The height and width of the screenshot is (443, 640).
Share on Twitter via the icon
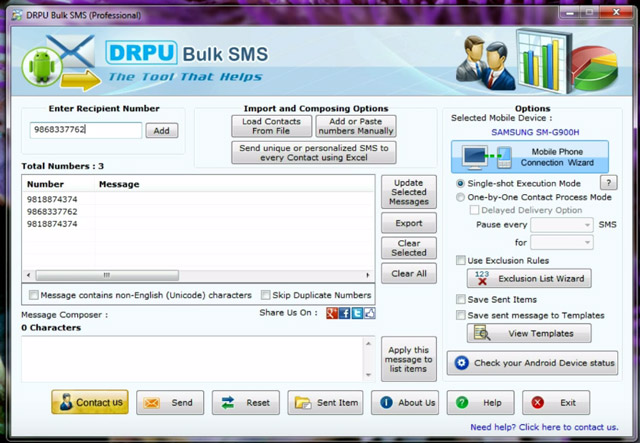click(357, 313)
